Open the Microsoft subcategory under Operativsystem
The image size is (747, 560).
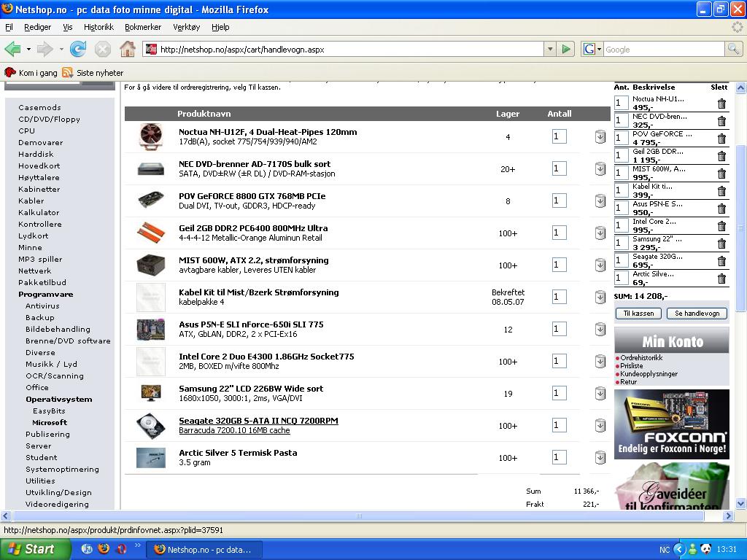pyautogui.click(x=50, y=422)
